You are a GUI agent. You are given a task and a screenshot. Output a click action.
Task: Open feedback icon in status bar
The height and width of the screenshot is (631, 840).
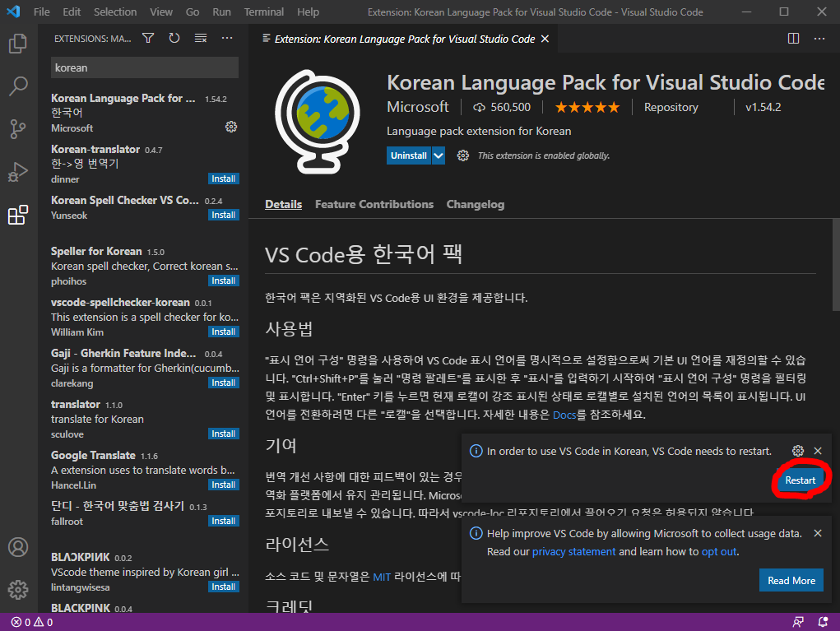798,622
